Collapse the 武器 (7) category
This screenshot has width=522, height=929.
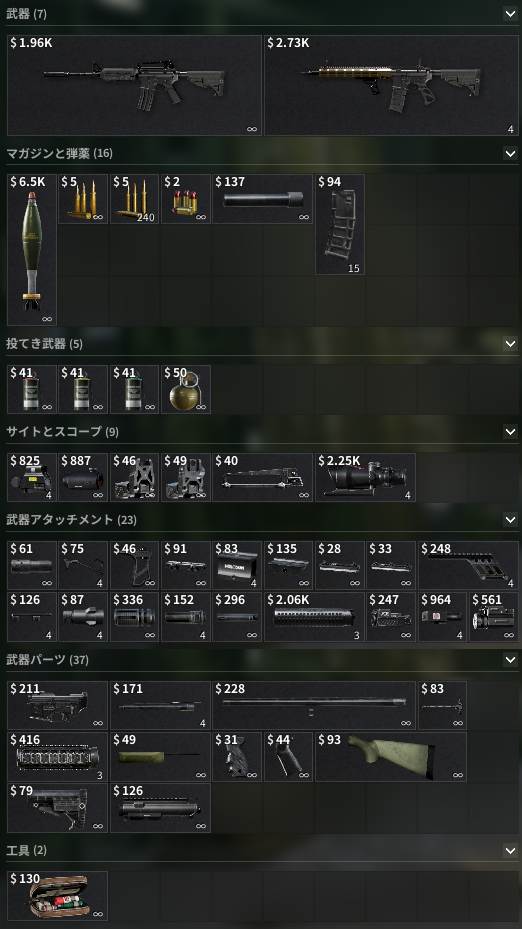510,13
